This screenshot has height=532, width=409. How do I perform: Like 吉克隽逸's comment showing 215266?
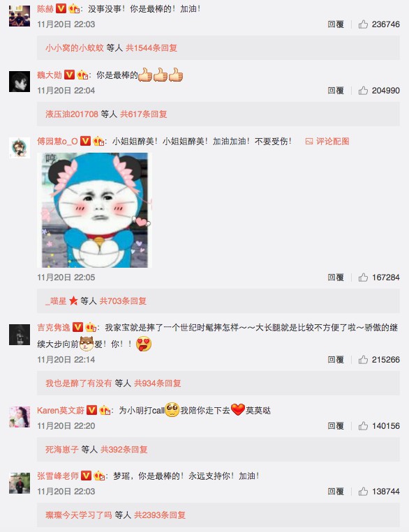[363, 359]
